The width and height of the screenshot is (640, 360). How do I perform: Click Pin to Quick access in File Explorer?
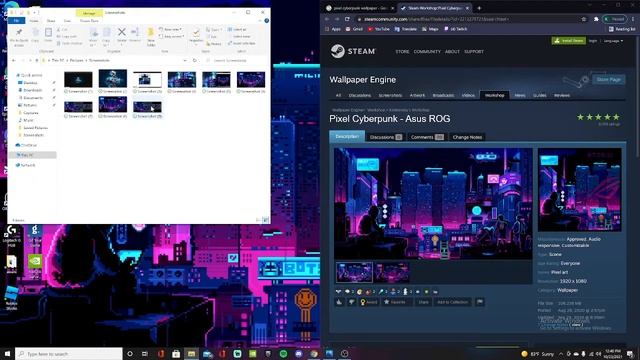(19, 36)
